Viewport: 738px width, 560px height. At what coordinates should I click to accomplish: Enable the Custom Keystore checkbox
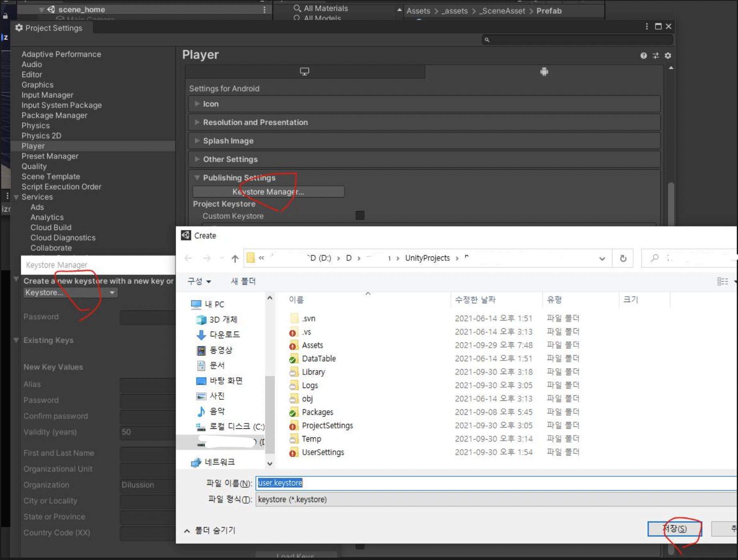[360, 216]
